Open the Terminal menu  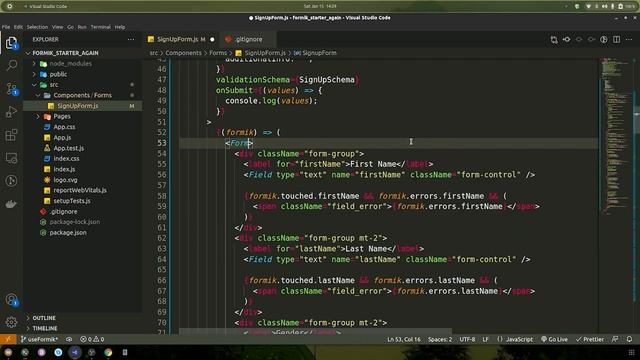click(100, 27)
